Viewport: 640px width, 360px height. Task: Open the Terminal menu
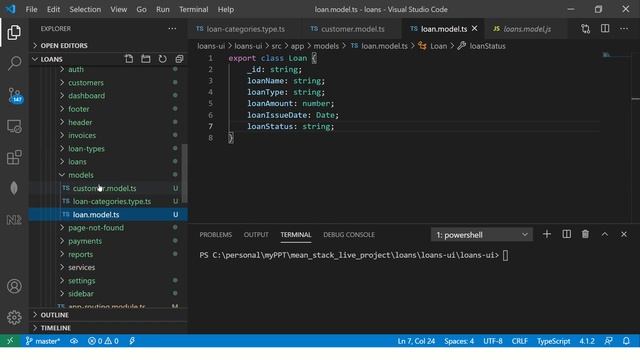click(193, 9)
